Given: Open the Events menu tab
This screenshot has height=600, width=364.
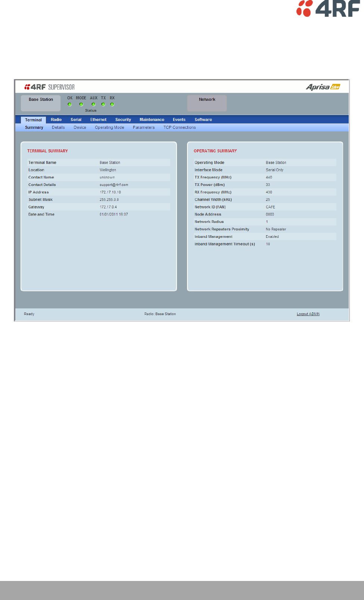Looking at the screenshot, I should tap(179, 119).
